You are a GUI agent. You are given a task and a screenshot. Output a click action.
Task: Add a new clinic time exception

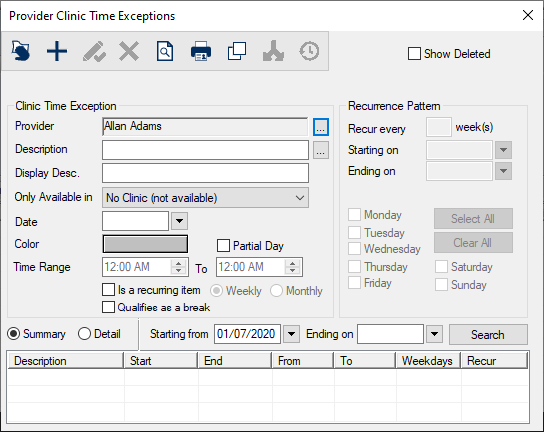pyautogui.click(x=57, y=51)
